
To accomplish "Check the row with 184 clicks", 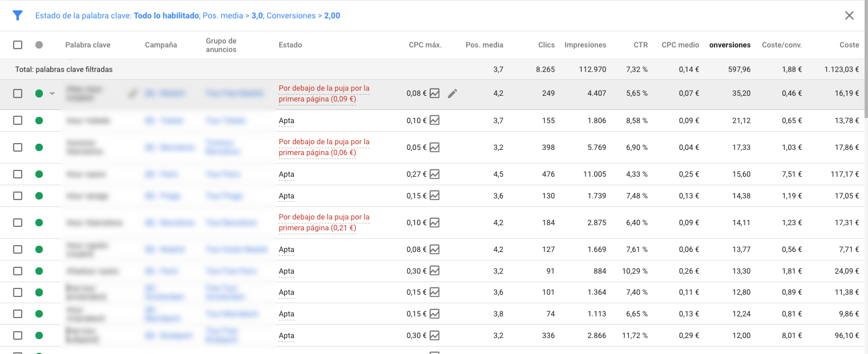I will click(18, 222).
